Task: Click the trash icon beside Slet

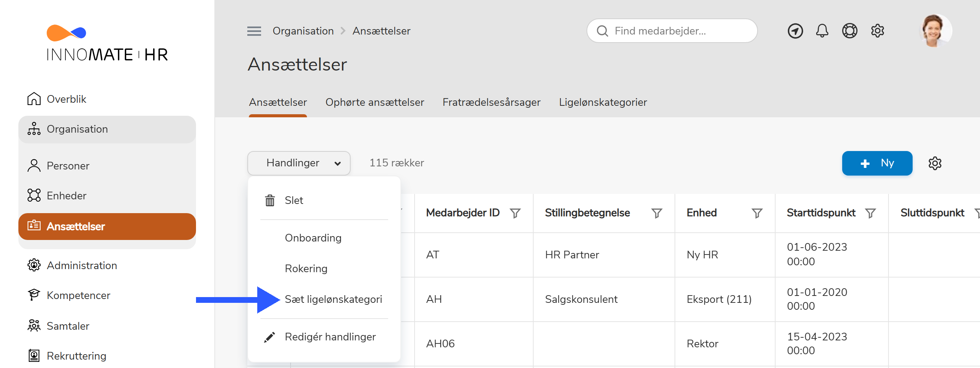Action: coord(270,200)
